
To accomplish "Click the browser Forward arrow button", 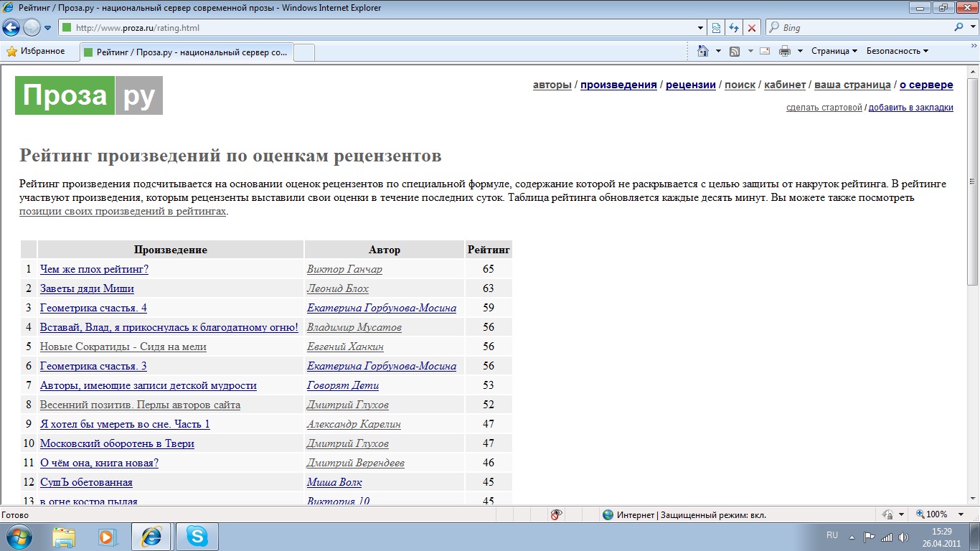I will coord(32,28).
